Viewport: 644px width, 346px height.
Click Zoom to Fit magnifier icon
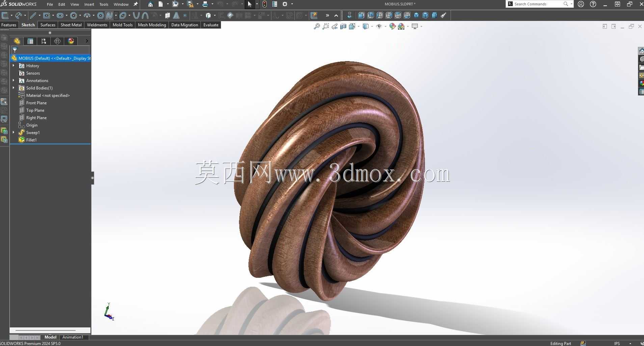pos(317,26)
